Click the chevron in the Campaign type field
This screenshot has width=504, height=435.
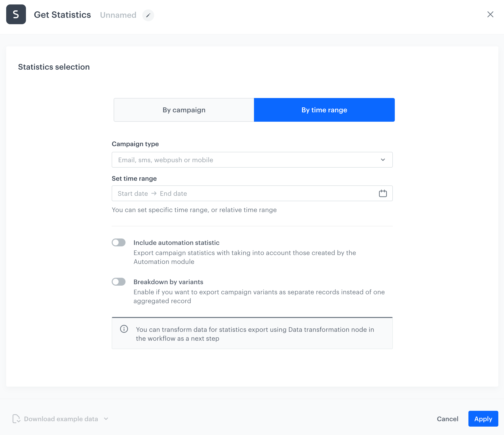(383, 160)
